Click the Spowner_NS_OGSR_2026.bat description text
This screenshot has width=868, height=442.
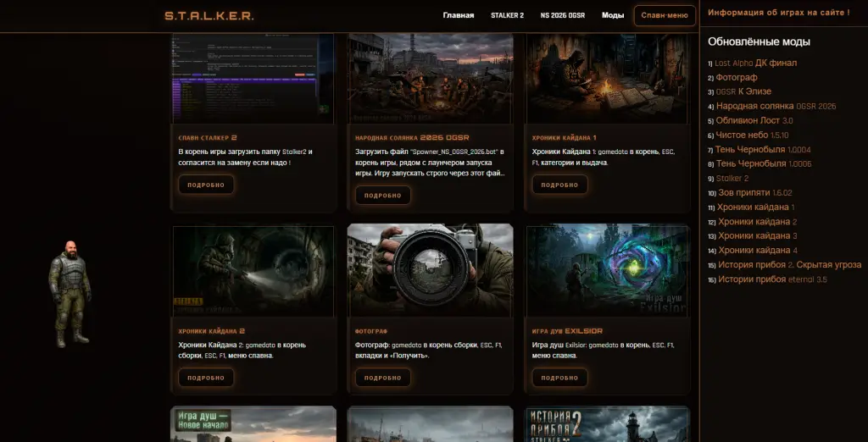coord(430,162)
